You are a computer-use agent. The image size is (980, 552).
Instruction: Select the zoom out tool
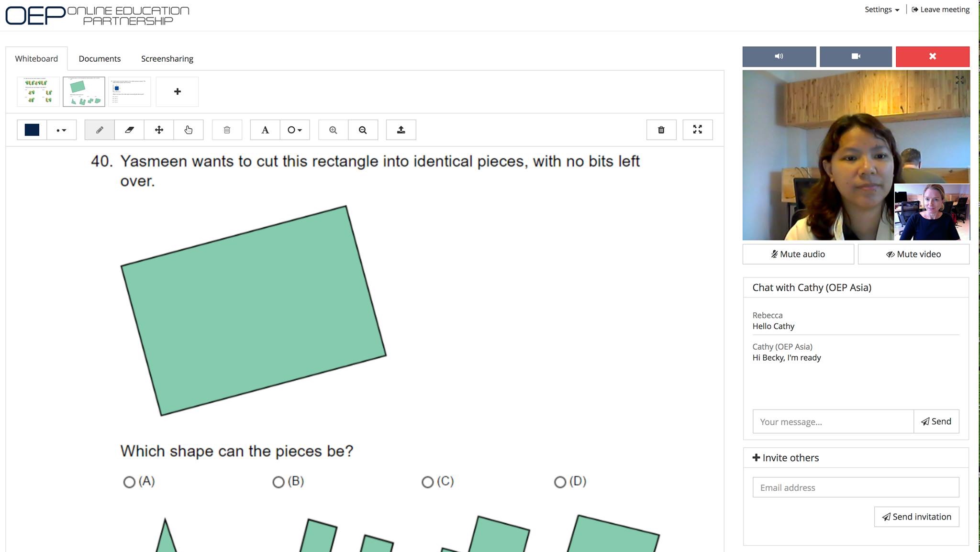[x=364, y=129]
